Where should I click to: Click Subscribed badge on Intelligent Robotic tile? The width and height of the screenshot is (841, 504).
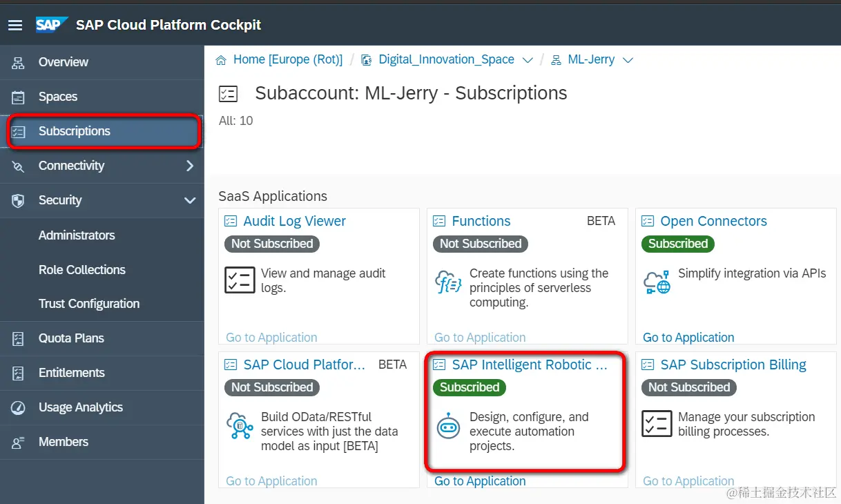(x=470, y=387)
